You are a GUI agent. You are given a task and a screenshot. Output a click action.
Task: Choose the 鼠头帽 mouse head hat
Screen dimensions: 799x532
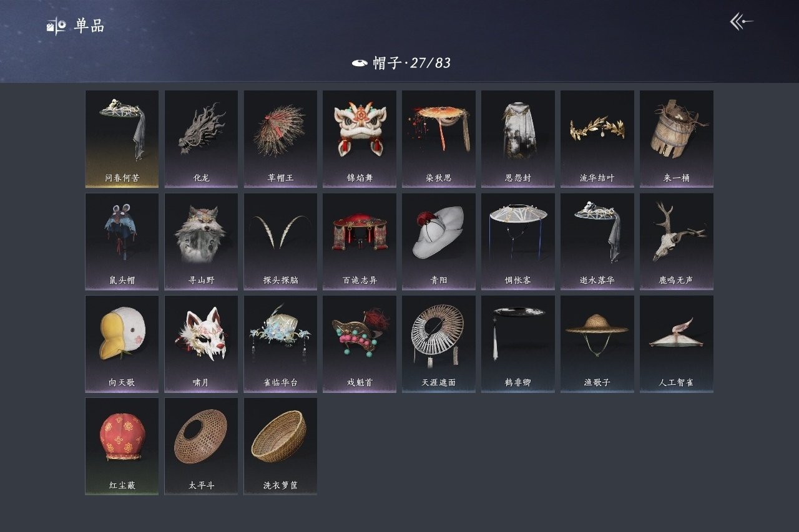coord(122,241)
